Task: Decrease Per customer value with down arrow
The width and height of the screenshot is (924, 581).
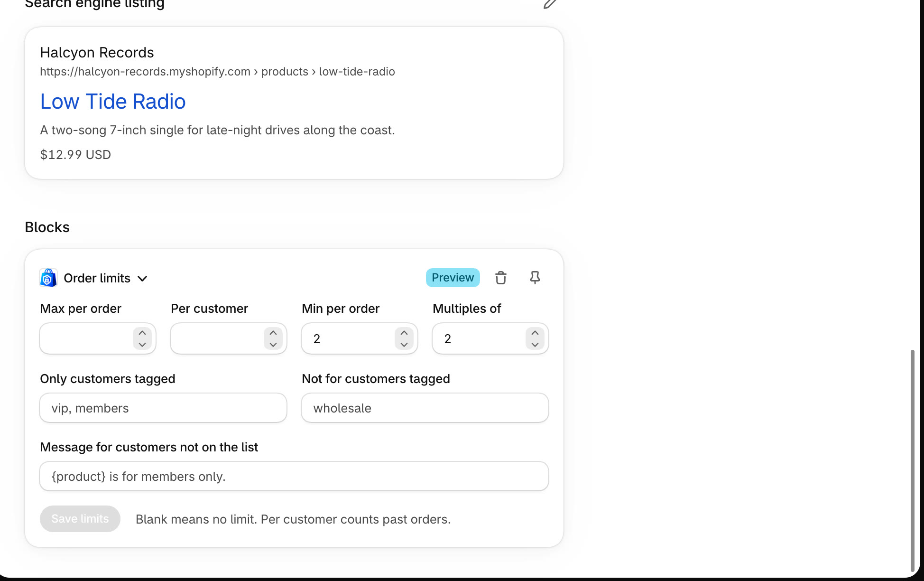Action: coord(273,345)
